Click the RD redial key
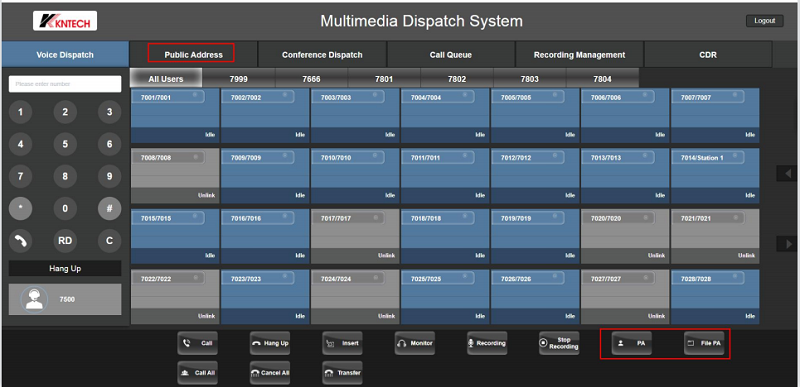800x387 pixels. coord(65,241)
